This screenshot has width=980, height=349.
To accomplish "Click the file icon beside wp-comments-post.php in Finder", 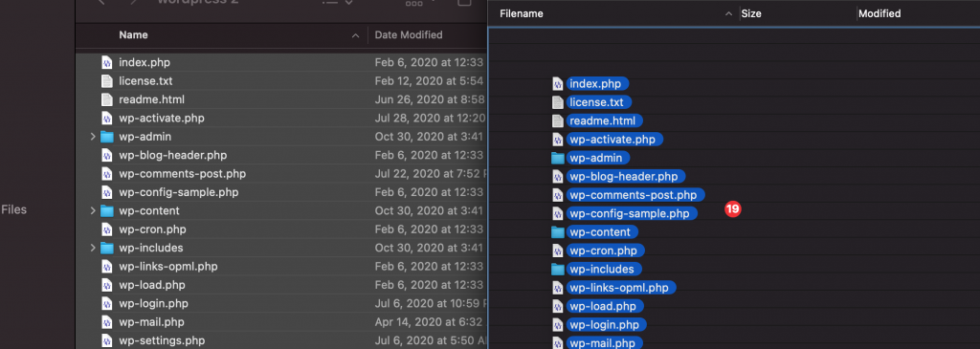I will tap(107, 174).
